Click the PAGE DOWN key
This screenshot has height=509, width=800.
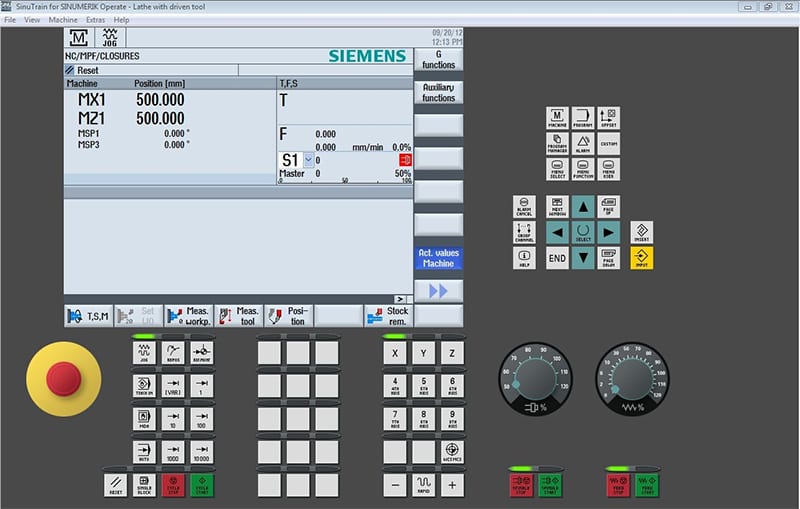(x=609, y=258)
